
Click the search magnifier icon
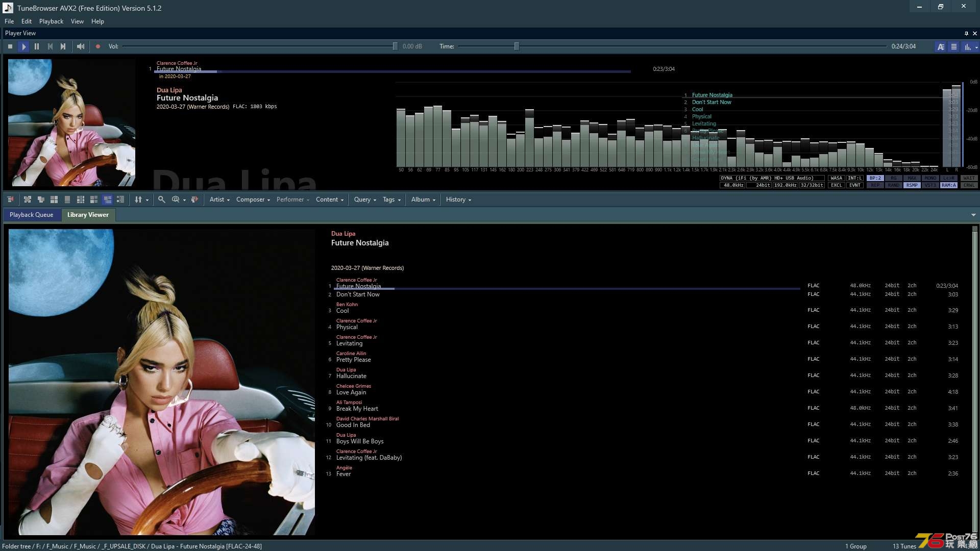(161, 199)
